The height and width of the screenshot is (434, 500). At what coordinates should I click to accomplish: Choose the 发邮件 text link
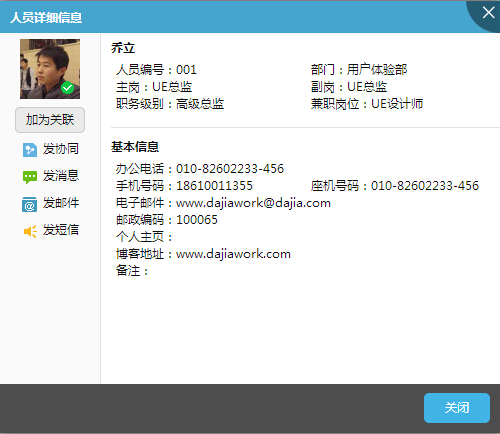61,203
